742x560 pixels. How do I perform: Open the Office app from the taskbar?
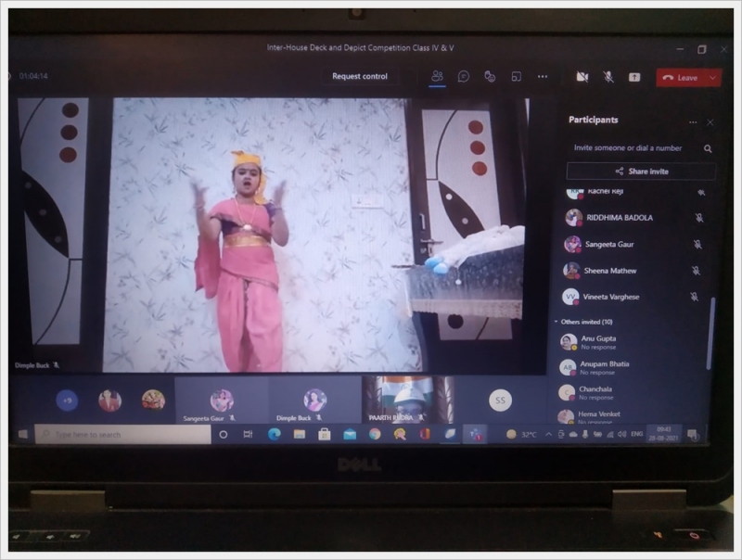(425, 434)
